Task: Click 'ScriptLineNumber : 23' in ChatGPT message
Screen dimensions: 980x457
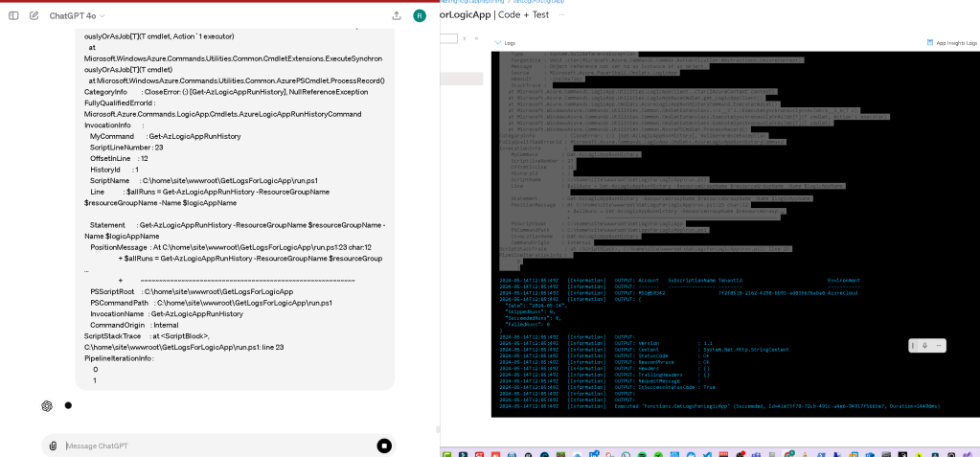Action: point(125,148)
